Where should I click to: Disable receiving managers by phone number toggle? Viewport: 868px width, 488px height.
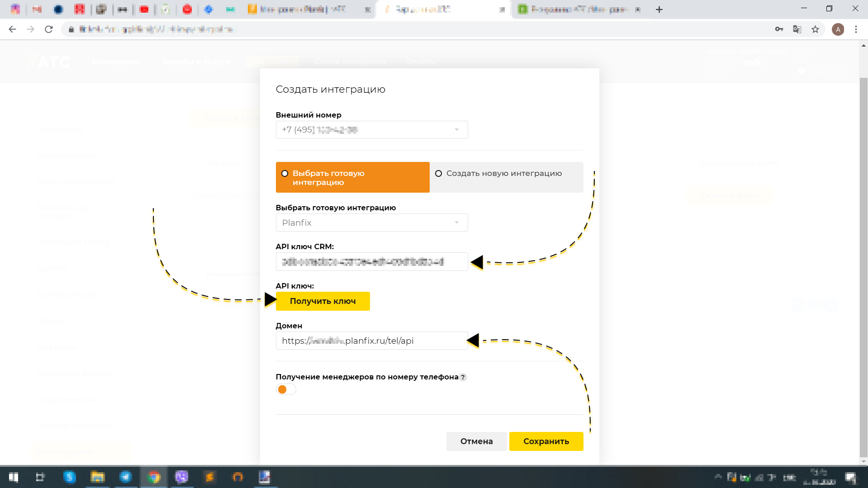(286, 389)
